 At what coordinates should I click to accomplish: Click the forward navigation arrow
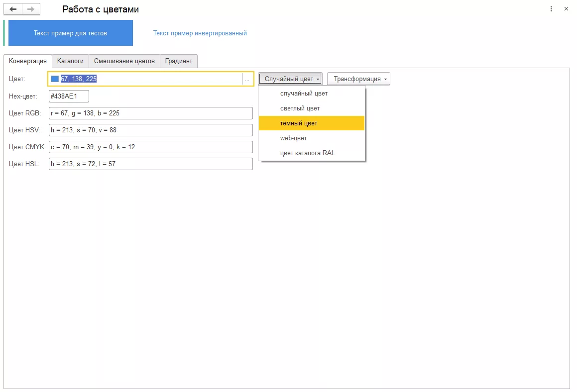click(31, 9)
